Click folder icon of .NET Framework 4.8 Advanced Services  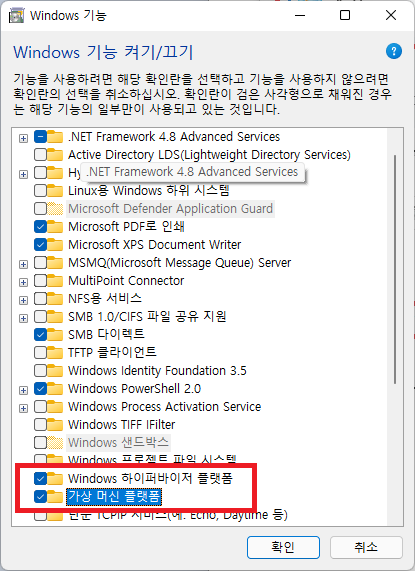55,137
